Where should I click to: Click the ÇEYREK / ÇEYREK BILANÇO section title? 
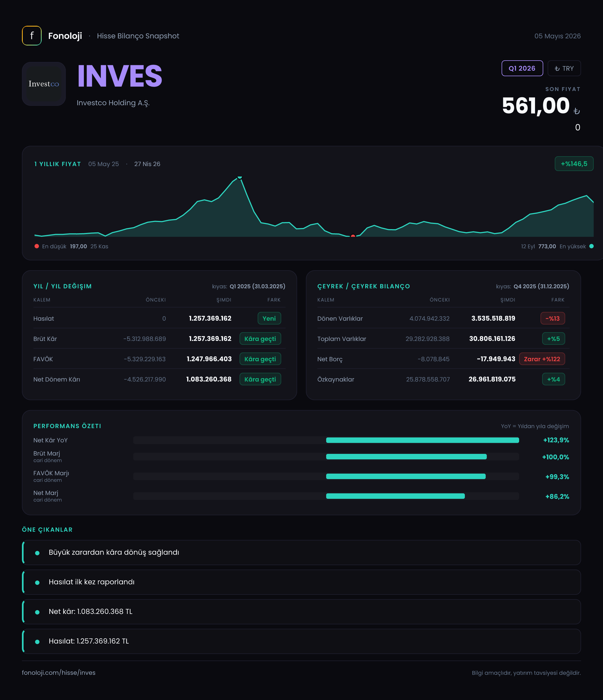click(363, 286)
